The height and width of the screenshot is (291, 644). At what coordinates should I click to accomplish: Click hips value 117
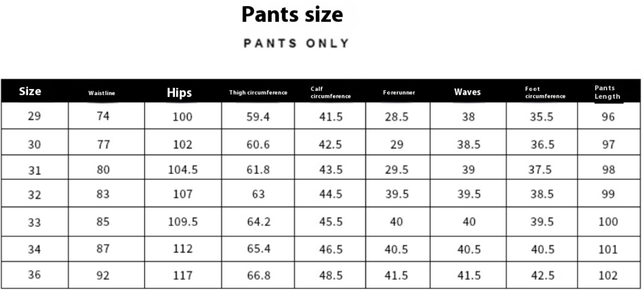pos(183,276)
